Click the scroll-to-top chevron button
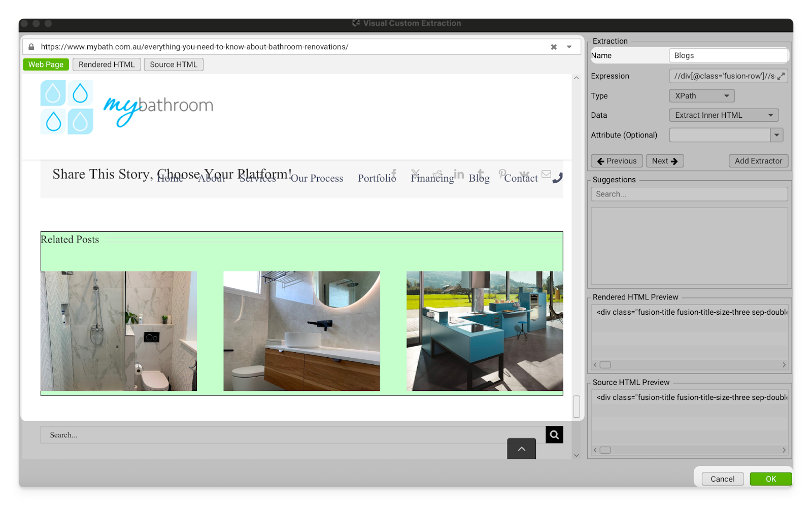The width and height of the screenshot is (812, 506). click(521, 449)
